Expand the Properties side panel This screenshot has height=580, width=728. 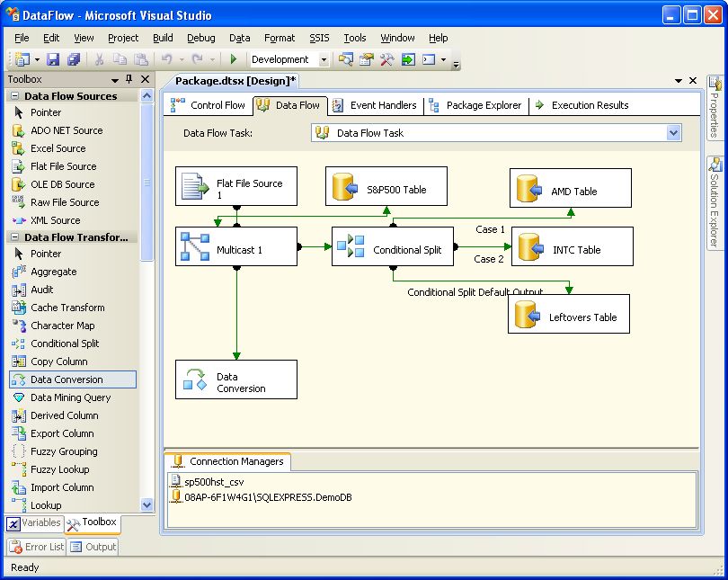(715, 107)
